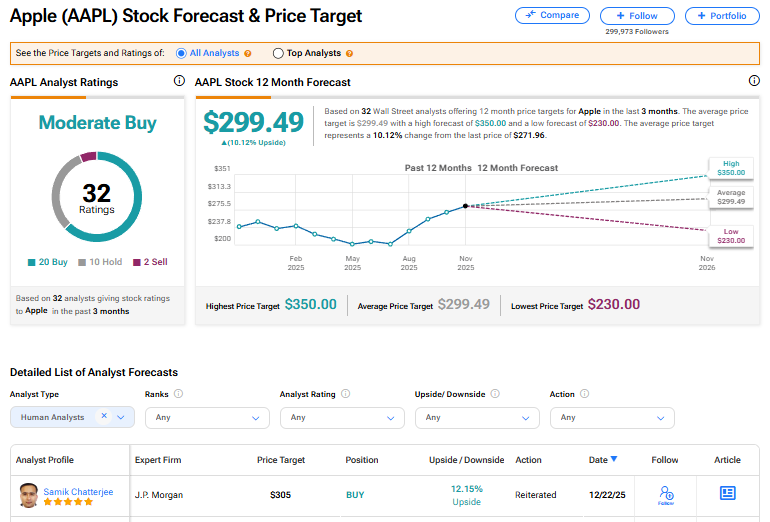Select the Top Analysts radio button
770x522 pixels.
[278, 53]
